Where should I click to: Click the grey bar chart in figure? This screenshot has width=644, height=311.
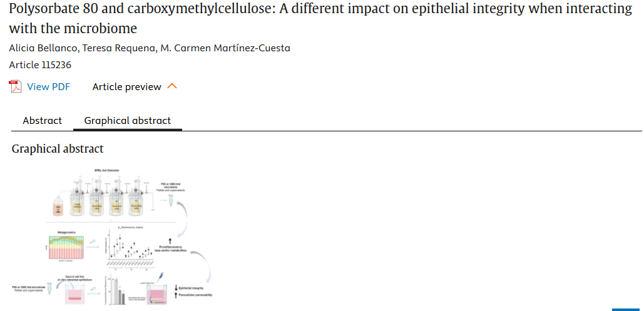(117, 288)
